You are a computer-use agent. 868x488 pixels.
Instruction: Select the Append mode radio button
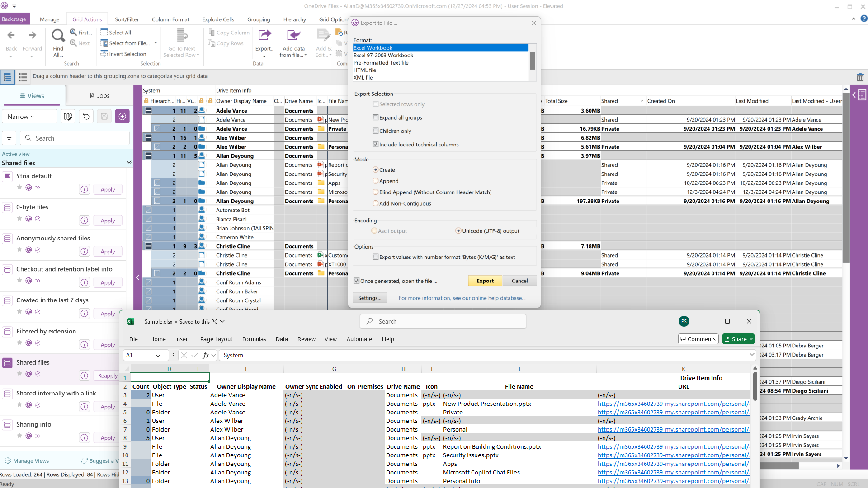[x=375, y=181]
